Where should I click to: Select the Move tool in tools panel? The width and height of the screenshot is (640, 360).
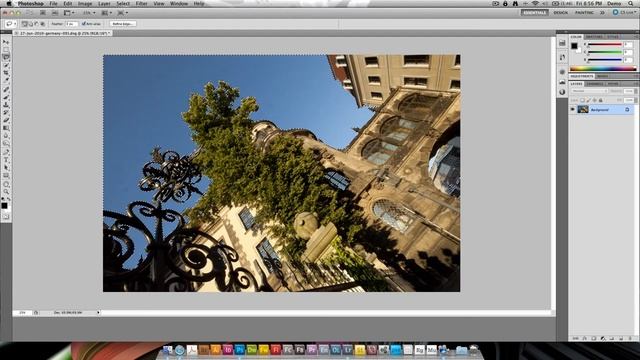[x=6, y=42]
